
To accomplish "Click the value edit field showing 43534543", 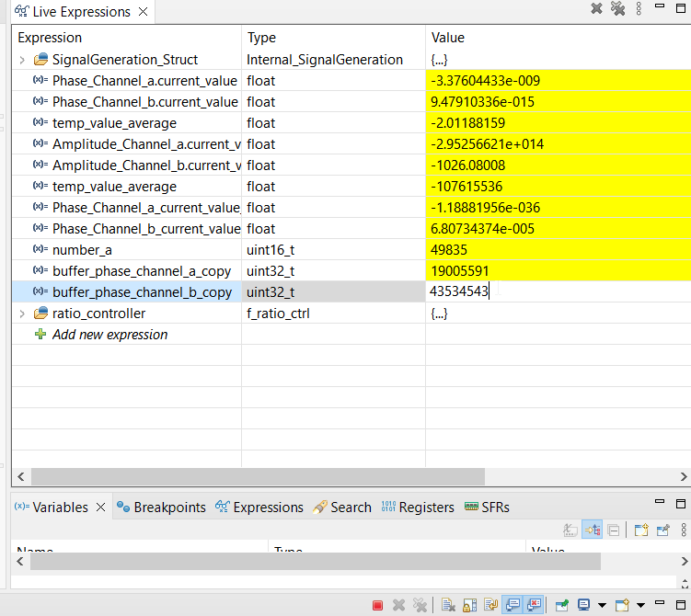I will (558, 291).
